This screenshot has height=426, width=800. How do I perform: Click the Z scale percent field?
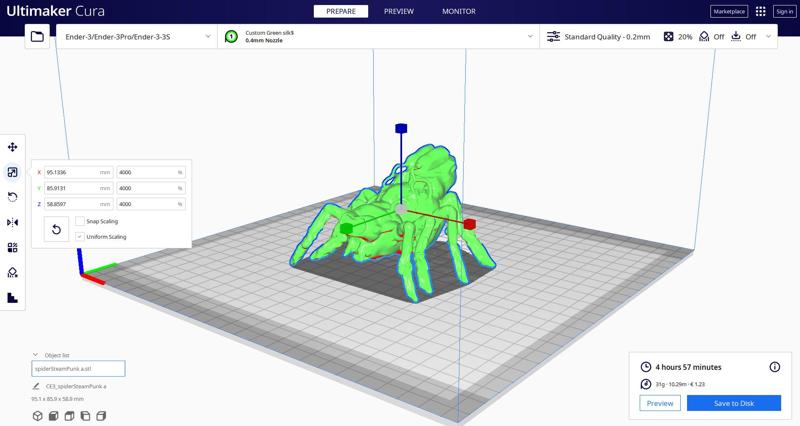151,204
